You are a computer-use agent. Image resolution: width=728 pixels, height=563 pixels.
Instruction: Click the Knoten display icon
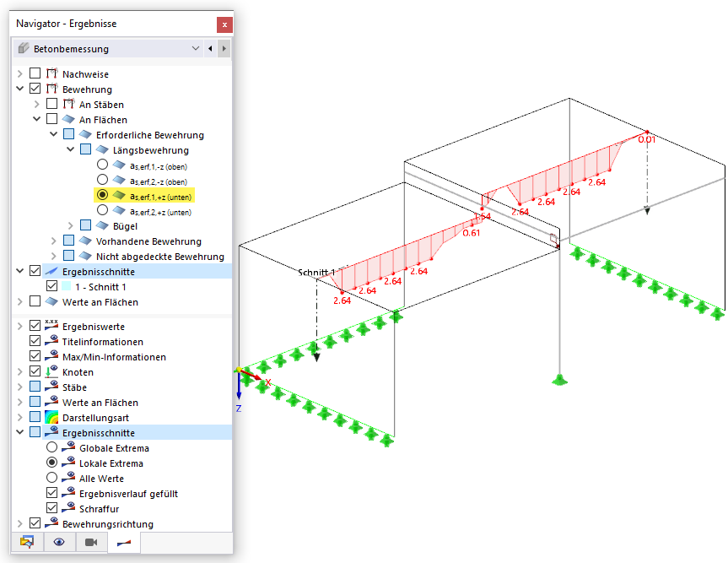(x=51, y=371)
